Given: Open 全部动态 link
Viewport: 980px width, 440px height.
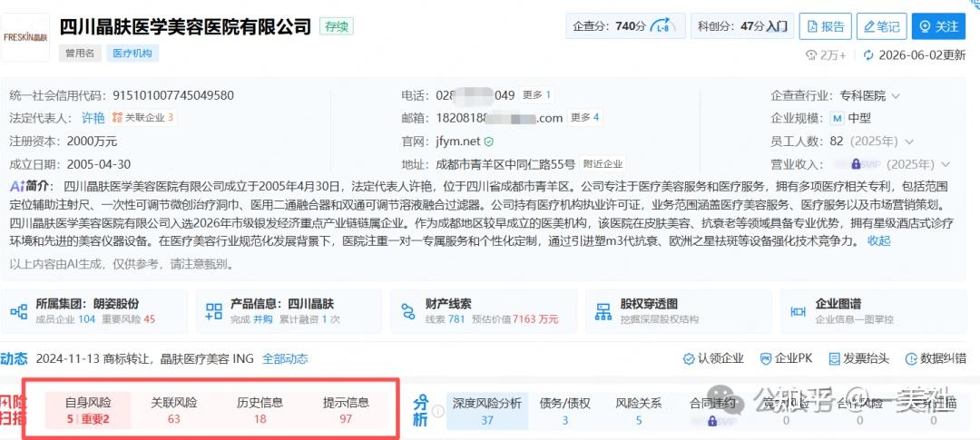Looking at the screenshot, I should pos(285,358).
